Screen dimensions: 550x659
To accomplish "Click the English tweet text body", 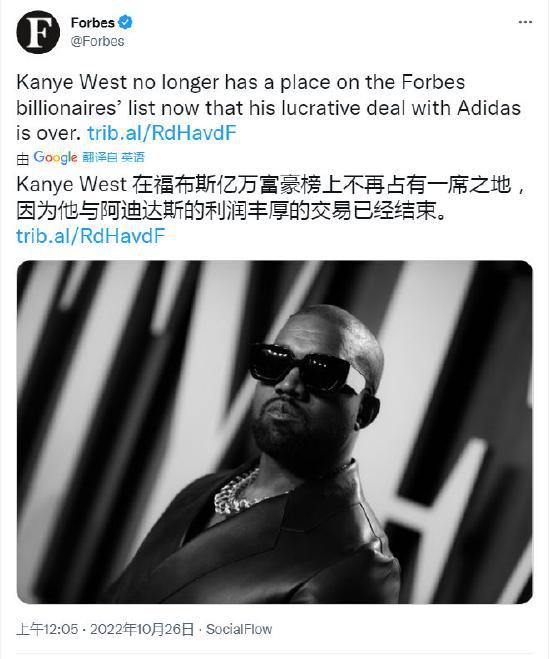I will (x=268, y=108).
